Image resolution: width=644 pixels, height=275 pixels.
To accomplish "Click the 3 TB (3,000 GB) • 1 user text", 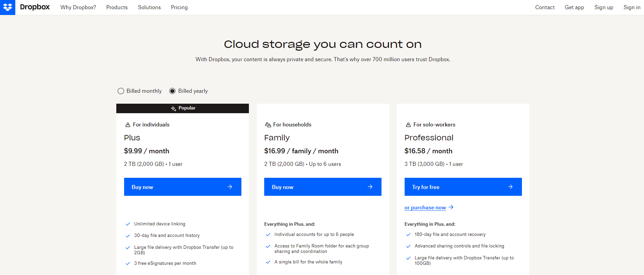I will [434, 164].
